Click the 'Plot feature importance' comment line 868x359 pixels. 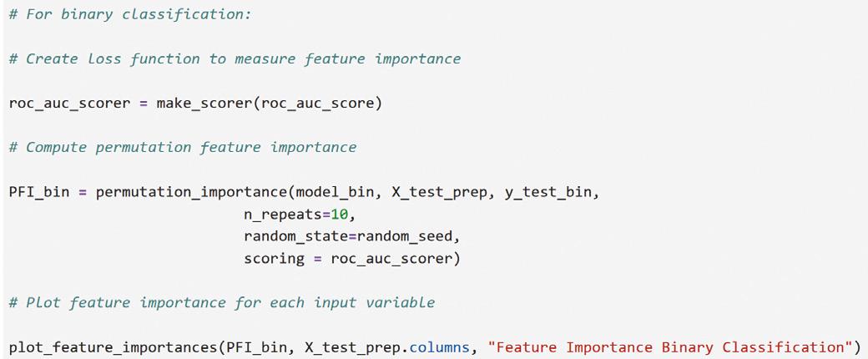coord(222,303)
